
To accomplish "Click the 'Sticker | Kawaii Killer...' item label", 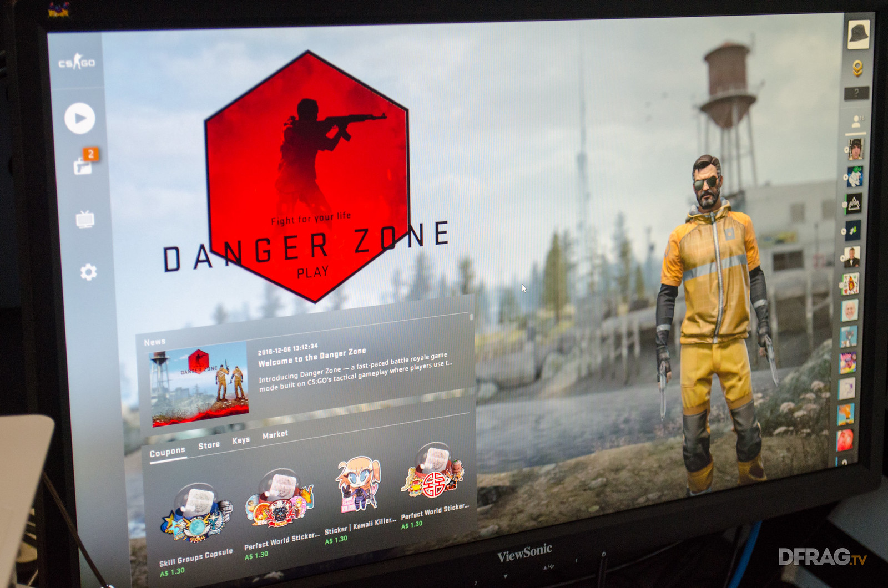I will point(360,526).
